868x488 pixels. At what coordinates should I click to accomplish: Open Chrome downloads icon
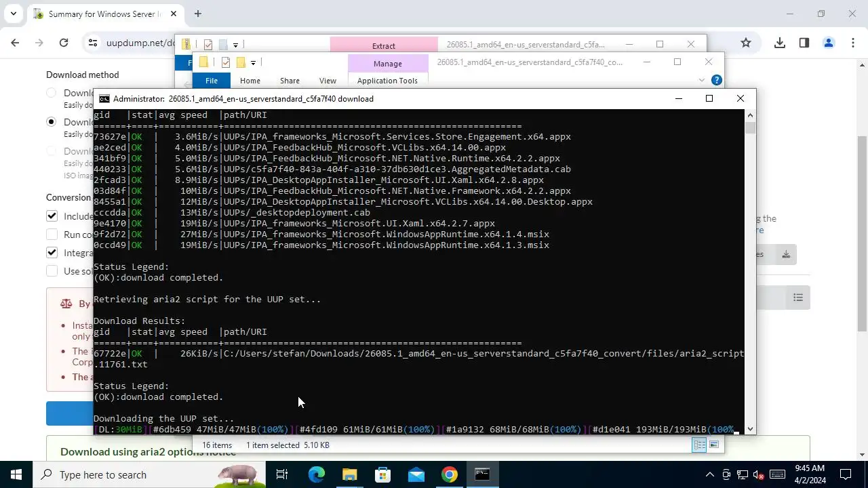780,43
